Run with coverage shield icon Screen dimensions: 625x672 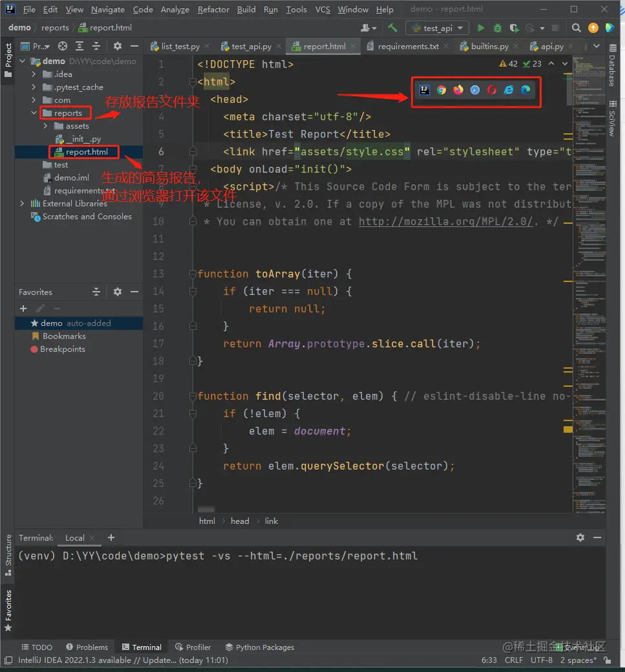coord(514,28)
